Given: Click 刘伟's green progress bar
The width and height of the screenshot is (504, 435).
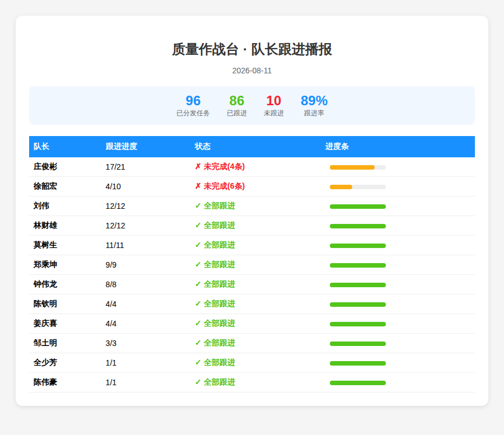Looking at the screenshot, I should [x=358, y=207].
